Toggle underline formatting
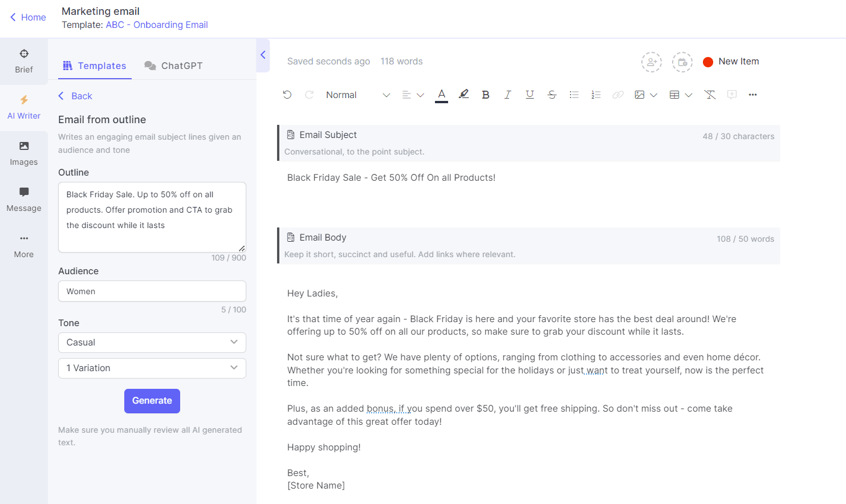 coord(530,95)
